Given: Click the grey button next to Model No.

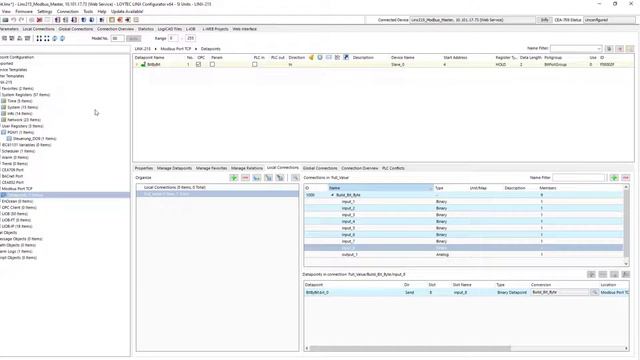Looking at the screenshot, I should (x=133, y=38).
